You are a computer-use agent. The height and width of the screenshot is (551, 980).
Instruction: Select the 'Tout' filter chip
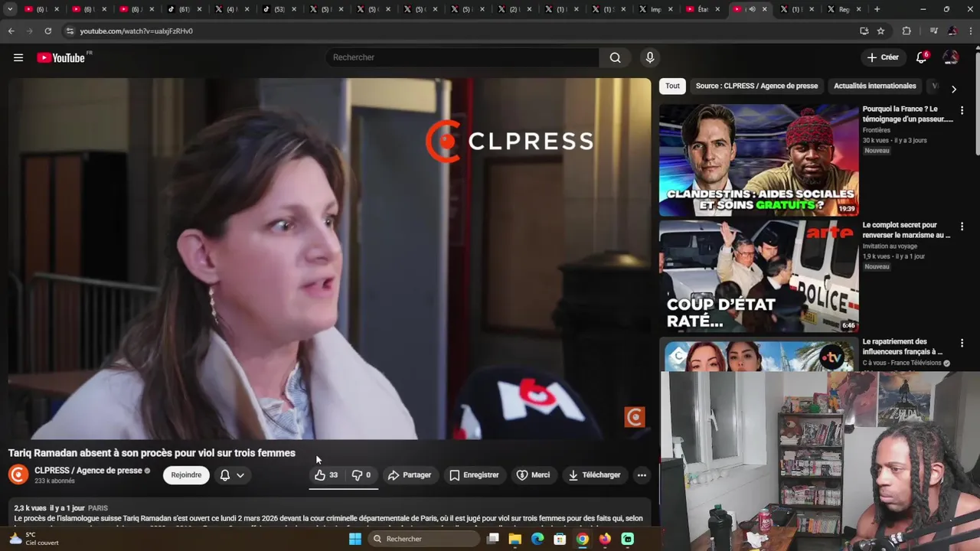tap(672, 86)
